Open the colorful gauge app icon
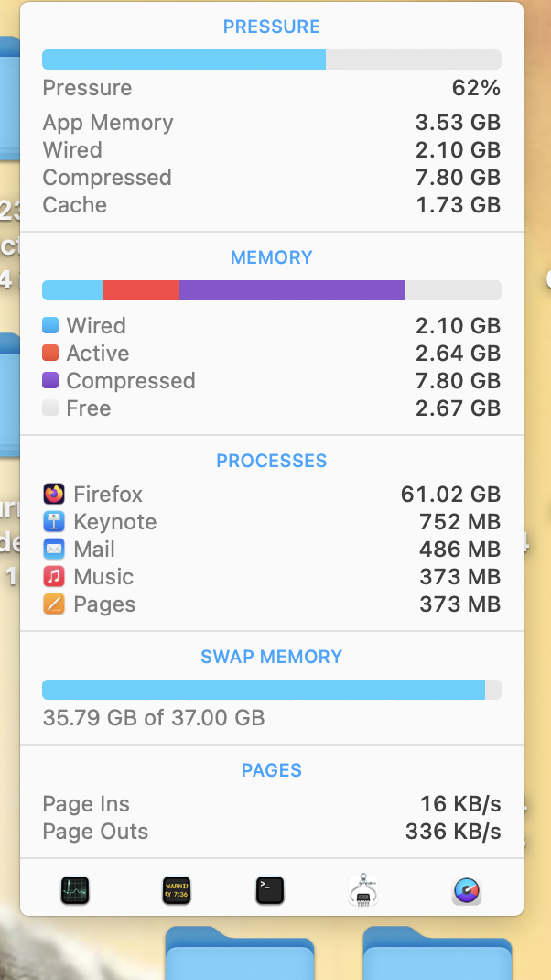The image size is (551, 980). (466, 889)
